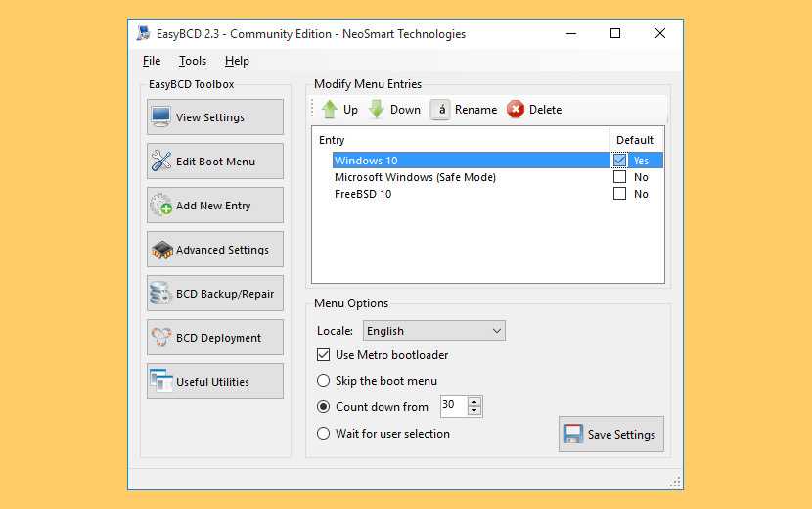The width and height of the screenshot is (812, 509).
Task: Click the Default column header
Action: click(637, 140)
